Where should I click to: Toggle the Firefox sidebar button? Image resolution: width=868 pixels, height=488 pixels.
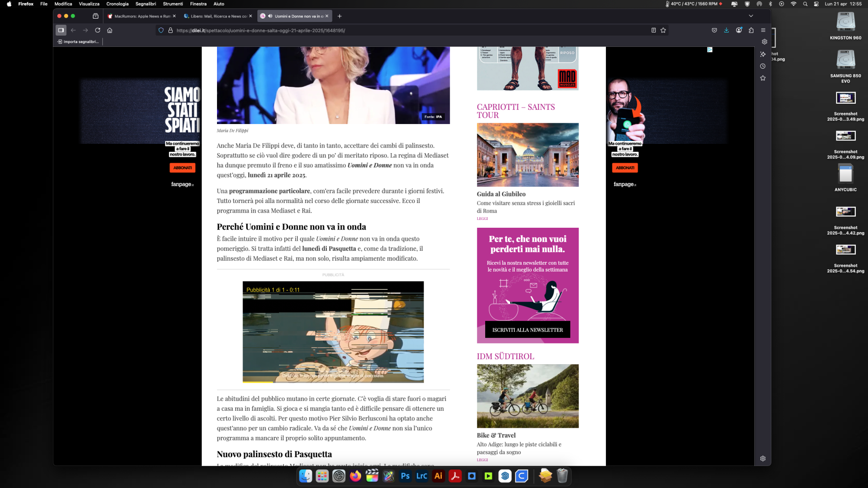61,30
